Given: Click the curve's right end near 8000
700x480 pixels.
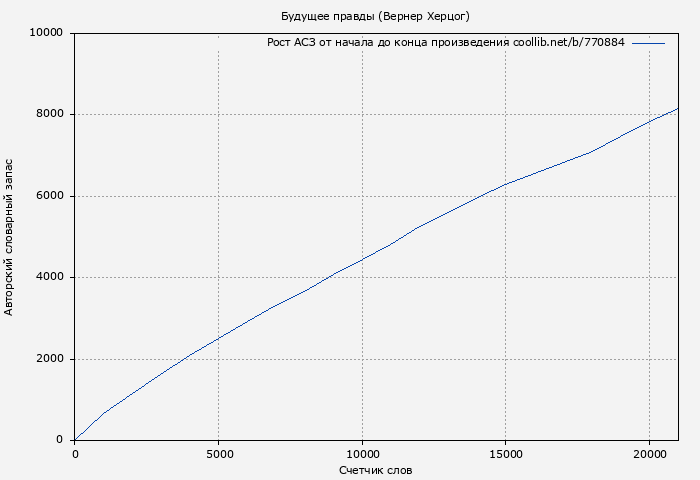Looking at the screenshot, I should point(677,109).
